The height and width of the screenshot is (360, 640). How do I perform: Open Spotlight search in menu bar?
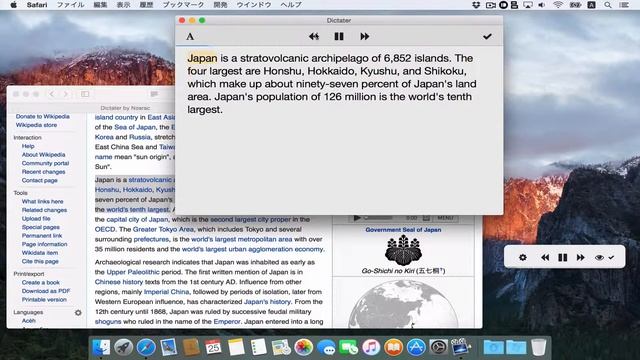coord(608,5)
